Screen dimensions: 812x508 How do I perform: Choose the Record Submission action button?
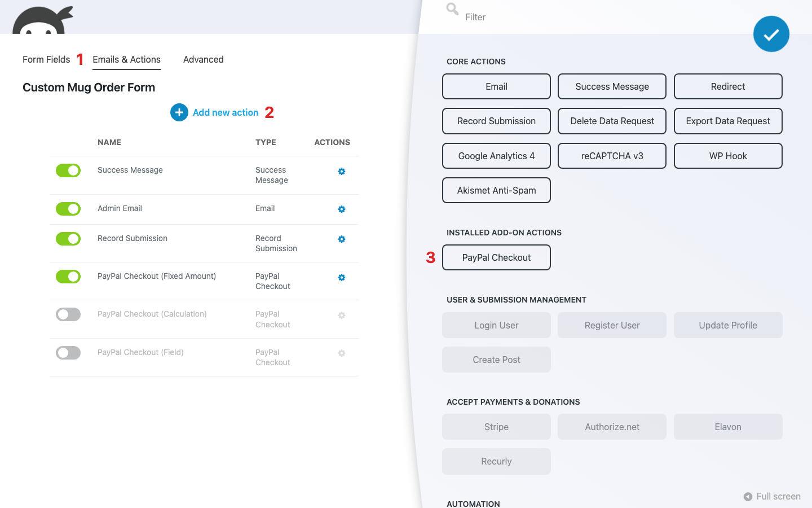tap(496, 121)
